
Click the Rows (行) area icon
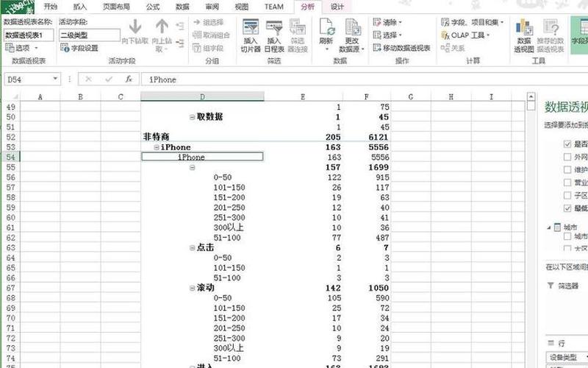[x=551, y=343]
